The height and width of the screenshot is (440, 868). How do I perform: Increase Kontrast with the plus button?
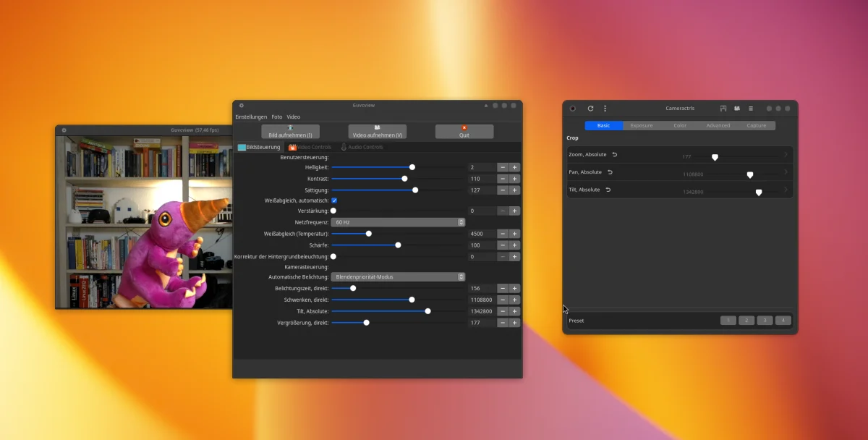514,179
